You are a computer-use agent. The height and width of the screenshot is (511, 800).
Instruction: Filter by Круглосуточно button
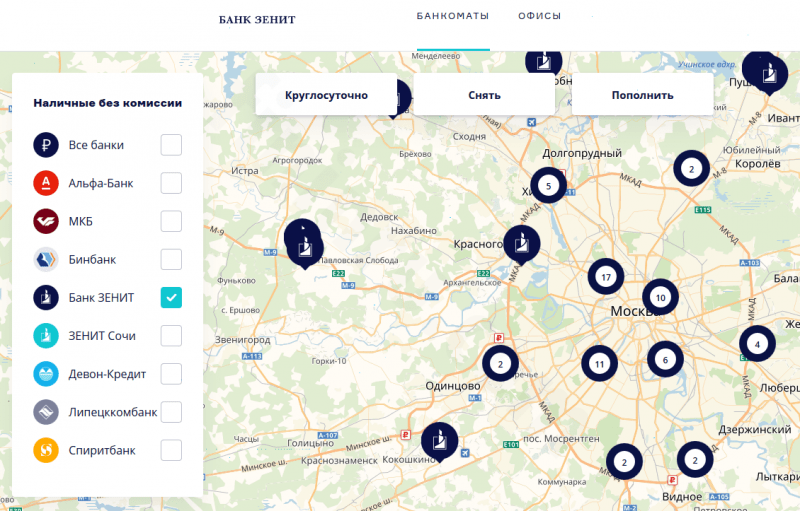(x=327, y=95)
